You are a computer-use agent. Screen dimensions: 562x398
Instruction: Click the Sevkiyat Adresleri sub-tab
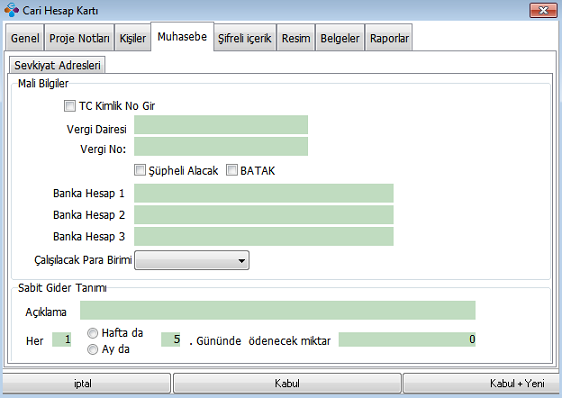[x=57, y=65]
